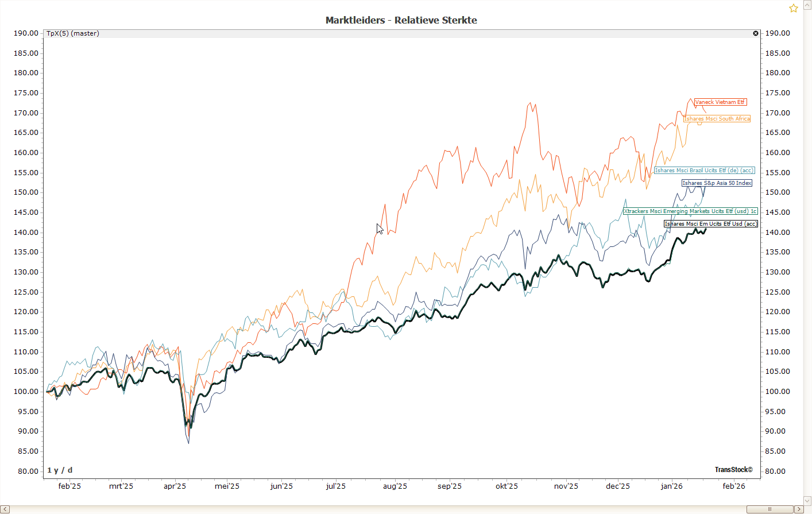Select the Ishares Msci Em Ucits Etf label
Viewport: 812px width, 514px height.
[710, 223]
